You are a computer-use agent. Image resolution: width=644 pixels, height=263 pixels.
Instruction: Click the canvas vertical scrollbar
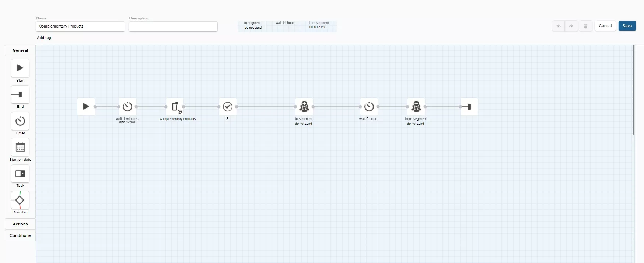(x=634, y=90)
